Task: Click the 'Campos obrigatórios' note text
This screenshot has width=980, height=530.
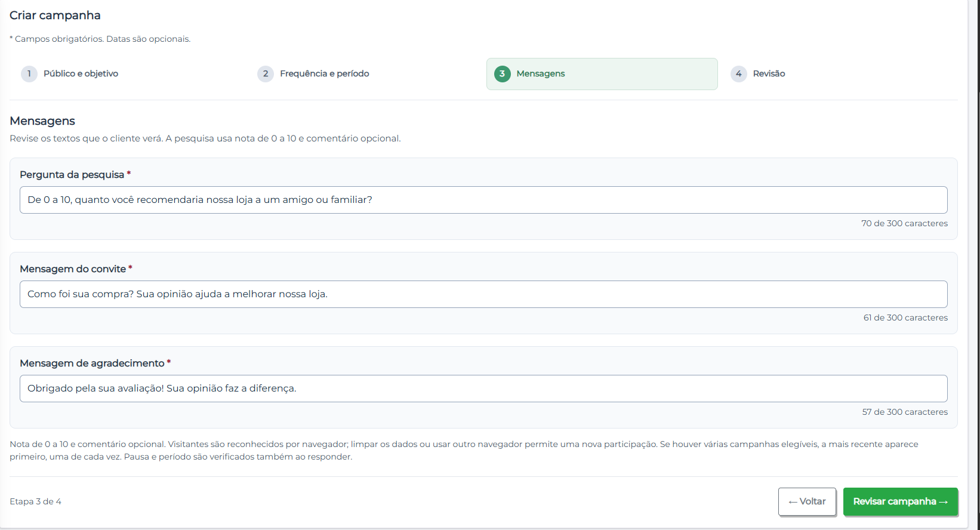Action: [x=100, y=39]
